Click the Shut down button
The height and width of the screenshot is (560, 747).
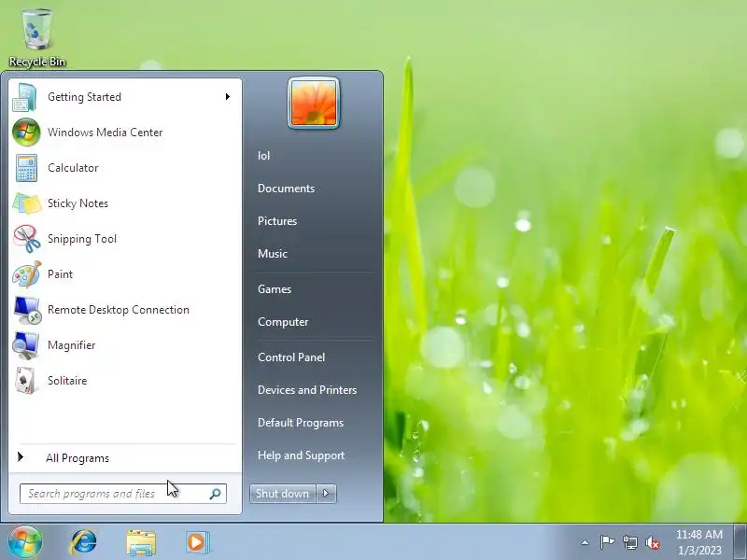pyautogui.click(x=283, y=494)
